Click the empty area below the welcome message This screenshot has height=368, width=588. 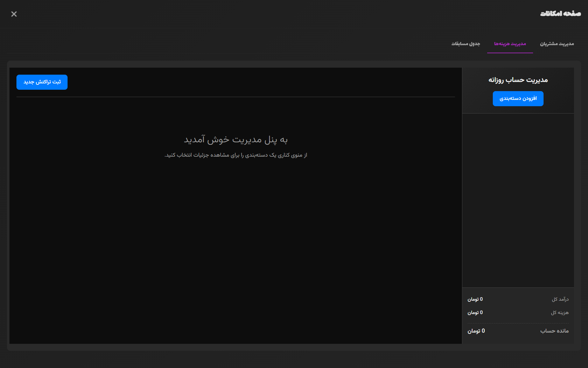[x=236, y=245]
